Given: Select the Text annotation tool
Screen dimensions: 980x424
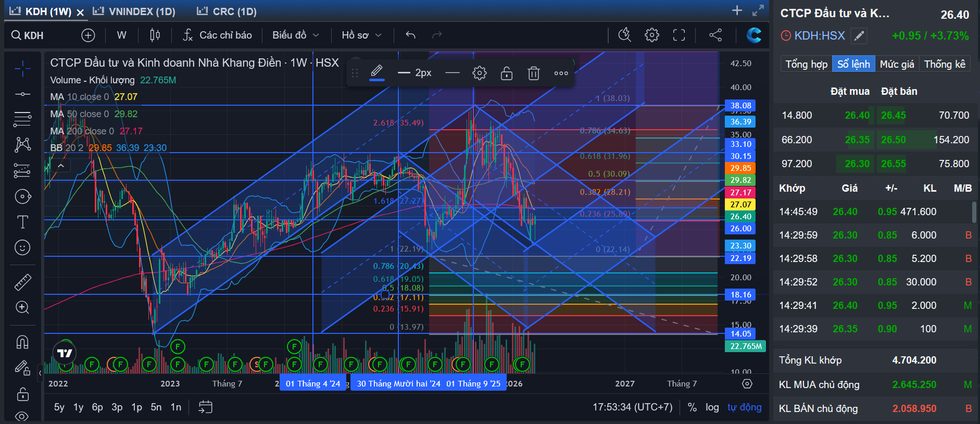Looking at the screenshot, I should point(22,222).
